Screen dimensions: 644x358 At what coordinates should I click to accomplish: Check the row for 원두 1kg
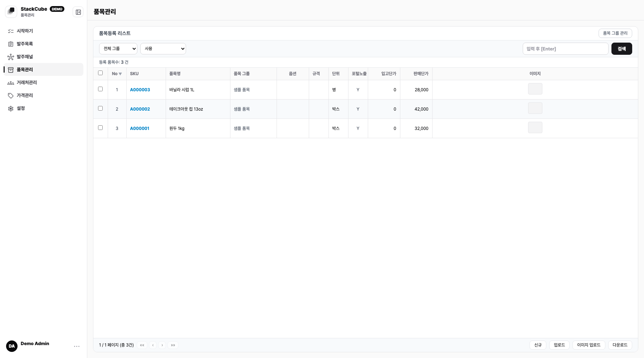click(x=101, y=128)
